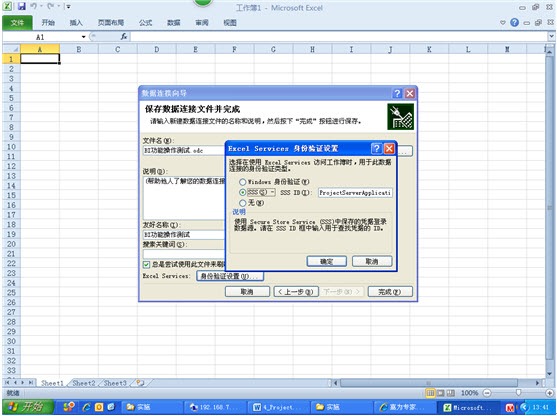Open Customize Quick Access Toolbar dropdown

click(68, 6)
